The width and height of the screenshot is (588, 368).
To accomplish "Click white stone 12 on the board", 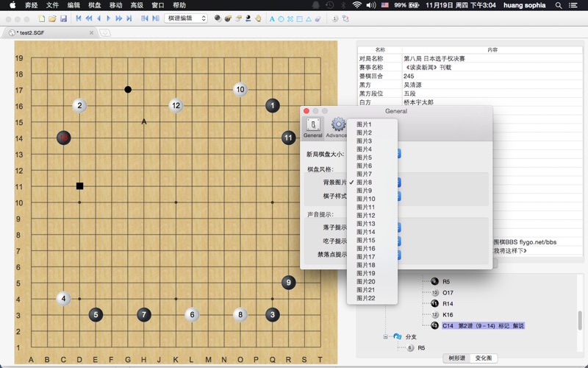I will click(176, 105).
